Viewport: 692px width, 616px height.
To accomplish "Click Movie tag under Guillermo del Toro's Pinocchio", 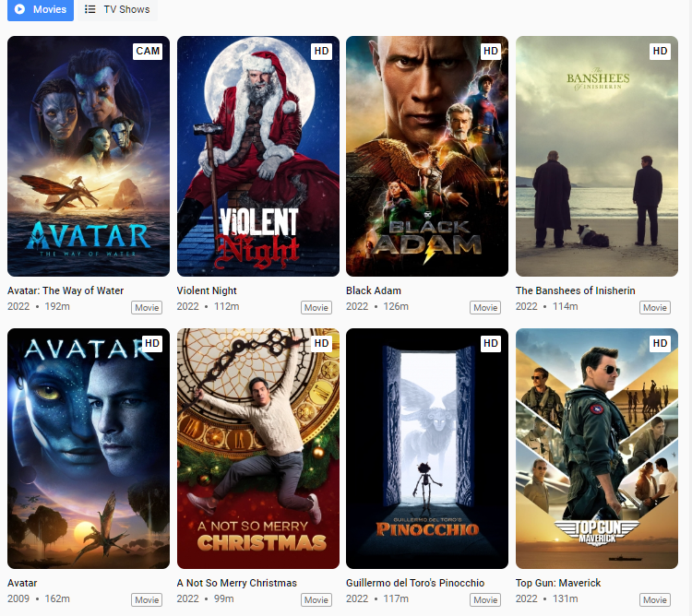I will 485,599.
